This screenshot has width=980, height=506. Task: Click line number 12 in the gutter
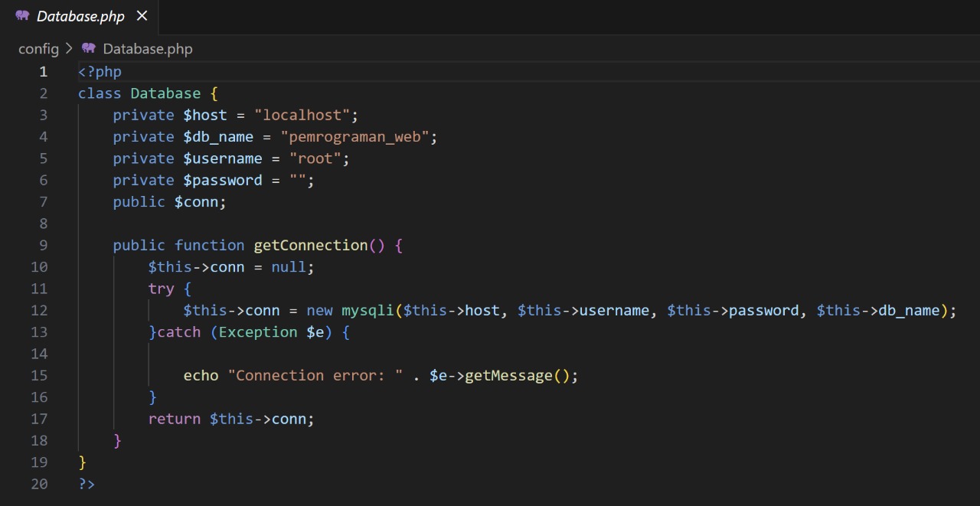coord(39,311)
